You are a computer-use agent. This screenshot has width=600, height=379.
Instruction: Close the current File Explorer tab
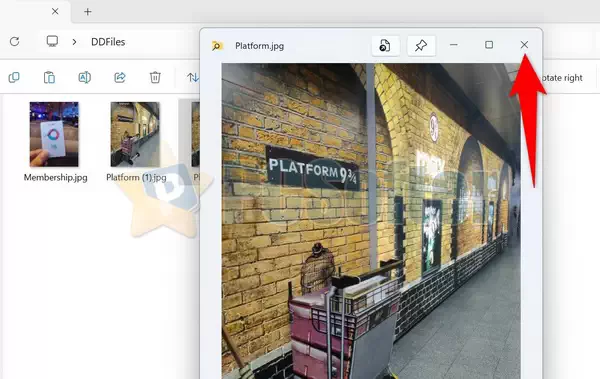tap(55, 11)
